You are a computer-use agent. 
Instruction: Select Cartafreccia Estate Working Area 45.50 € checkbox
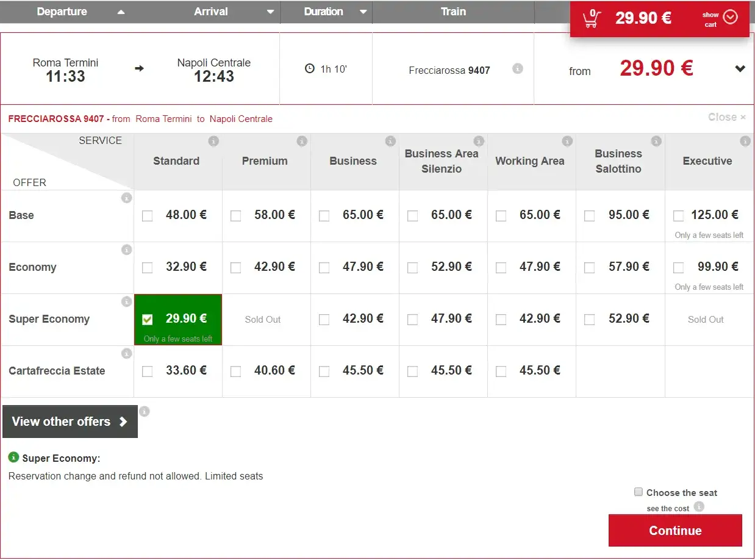[x=501, y=372]
